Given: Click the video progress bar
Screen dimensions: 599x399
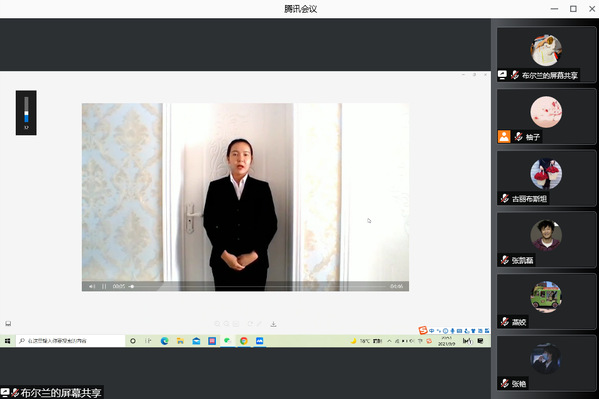Looking at the screenshot, I should pyautogui.click(x=258, y=286).
